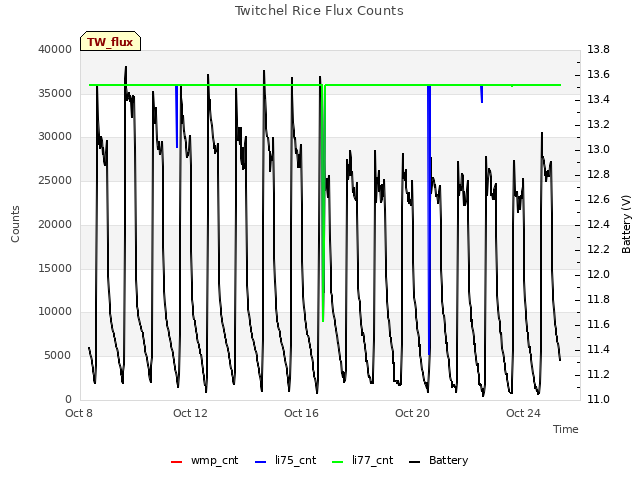
Task: Click the 15000 Counts axis label
Action: (55, 268)
